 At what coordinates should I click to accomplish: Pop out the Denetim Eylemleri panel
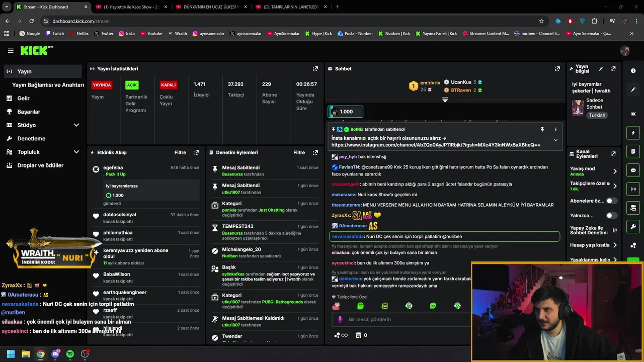[315, 152]
